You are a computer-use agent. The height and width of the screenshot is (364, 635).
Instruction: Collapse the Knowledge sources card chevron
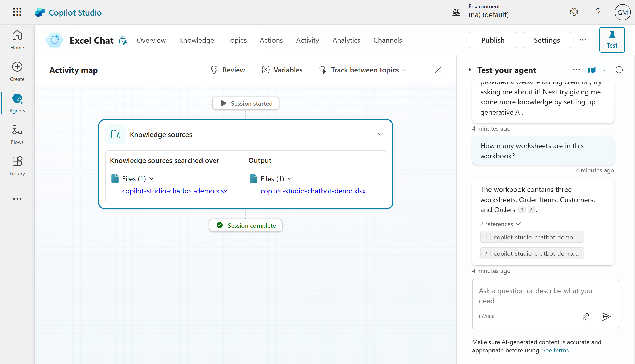coord(380,134)
